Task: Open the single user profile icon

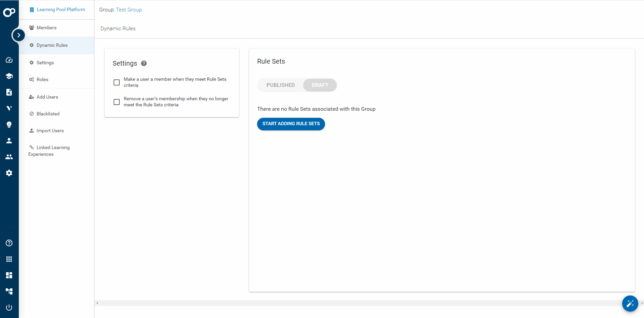Action: tap(9, 141)
